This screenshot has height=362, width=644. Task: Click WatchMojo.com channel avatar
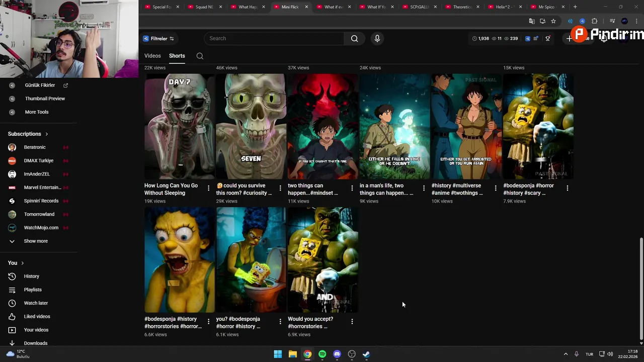tap(12, 228)
